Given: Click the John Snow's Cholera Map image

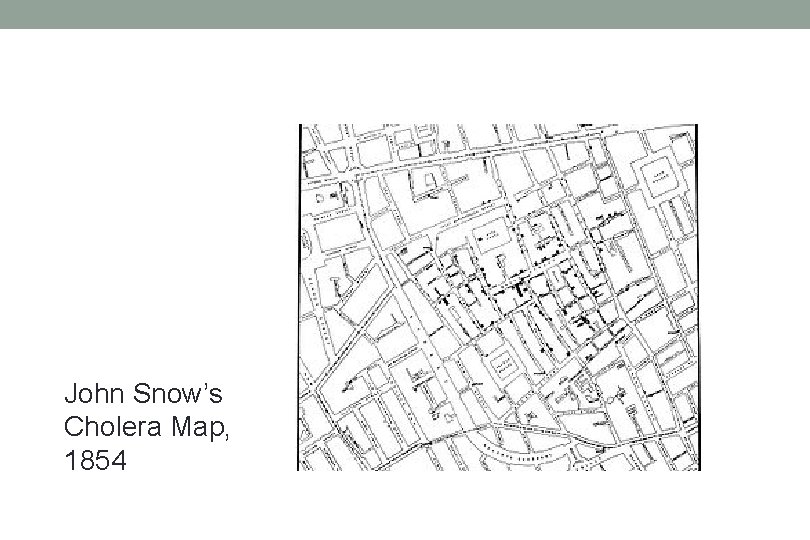Looking at the screenshot, I should click(x=499, y=297).
